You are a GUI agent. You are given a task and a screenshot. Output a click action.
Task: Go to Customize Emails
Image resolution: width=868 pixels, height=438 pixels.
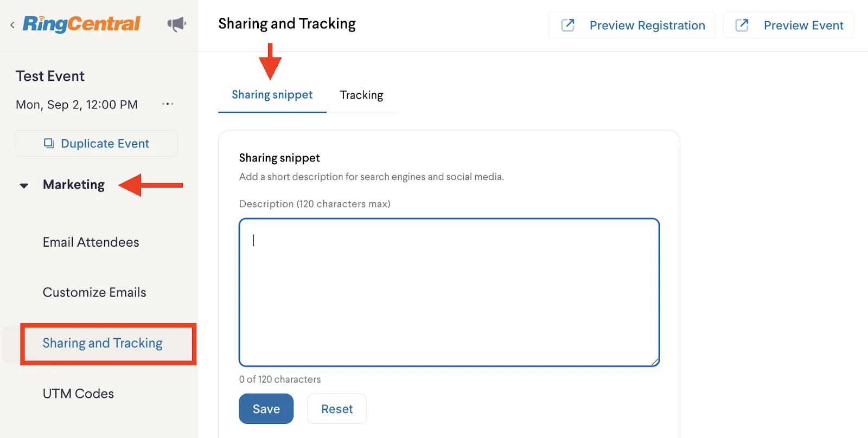(94, 293)
